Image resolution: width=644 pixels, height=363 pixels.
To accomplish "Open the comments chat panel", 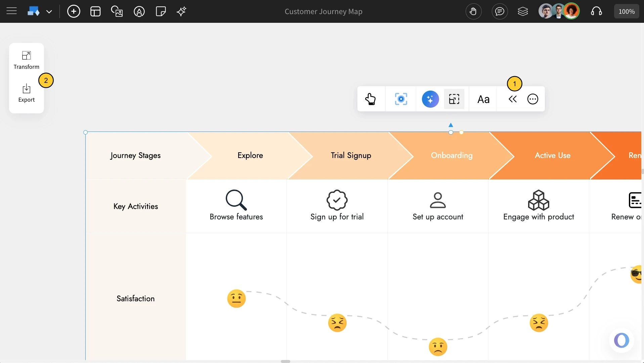I will (500, 11).
